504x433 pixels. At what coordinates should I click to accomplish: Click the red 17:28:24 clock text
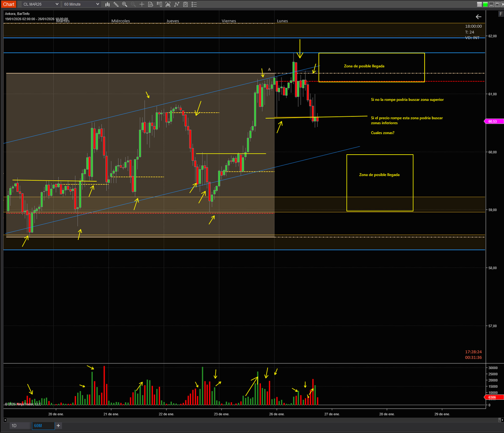click(473, 351)
